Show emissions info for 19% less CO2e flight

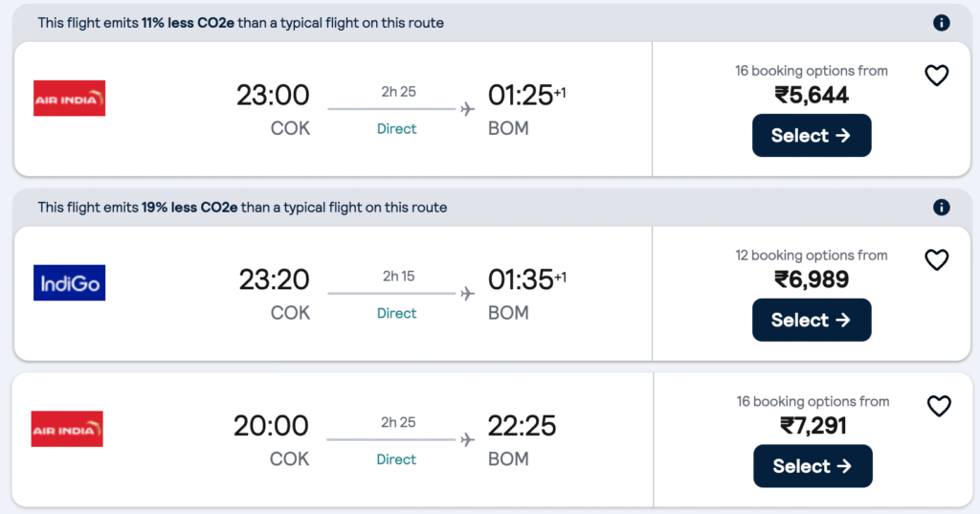point(941,207)
